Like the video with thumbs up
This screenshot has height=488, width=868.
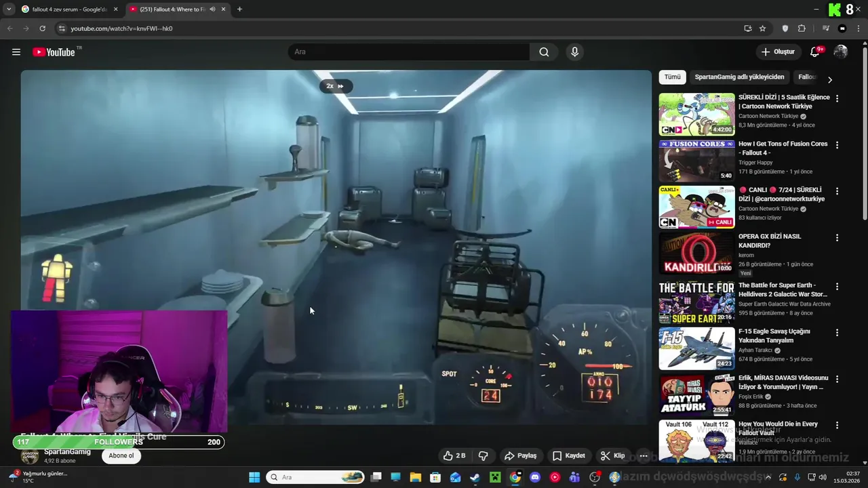(x=454, y=455)
